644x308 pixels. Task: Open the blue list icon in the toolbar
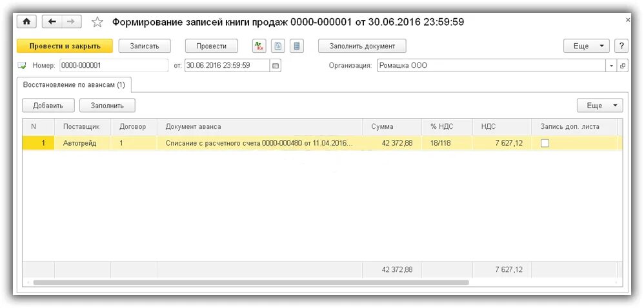click(297, 46)
